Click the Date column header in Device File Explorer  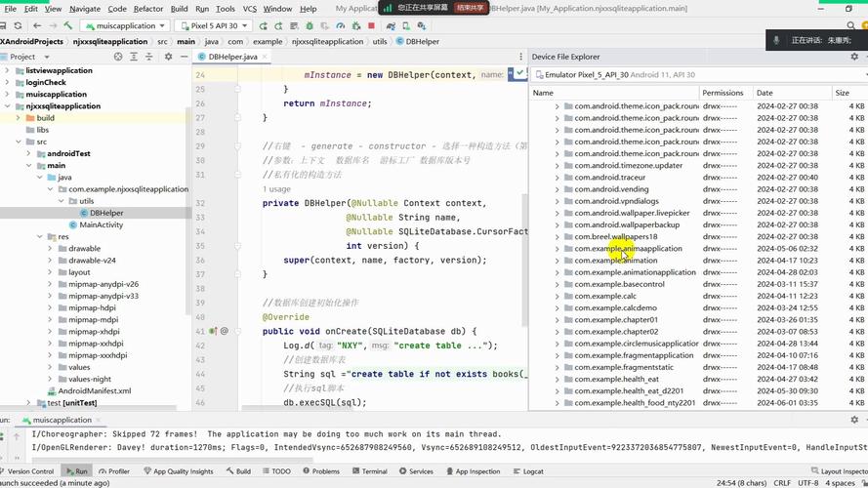(x=792, y=93)
